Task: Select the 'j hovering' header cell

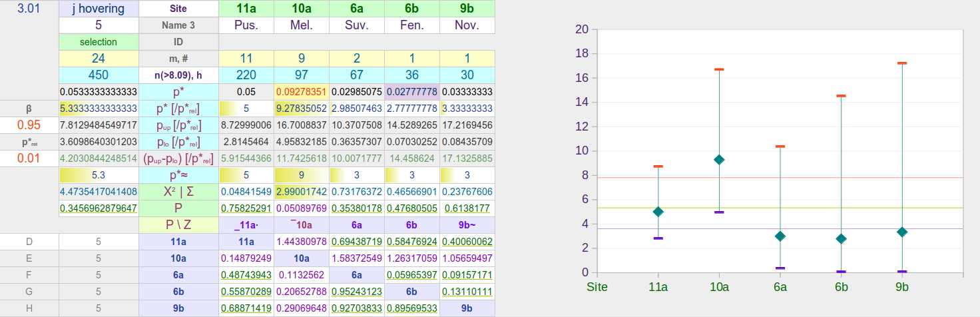Action: pyautogui.click(x=99, y=9)
